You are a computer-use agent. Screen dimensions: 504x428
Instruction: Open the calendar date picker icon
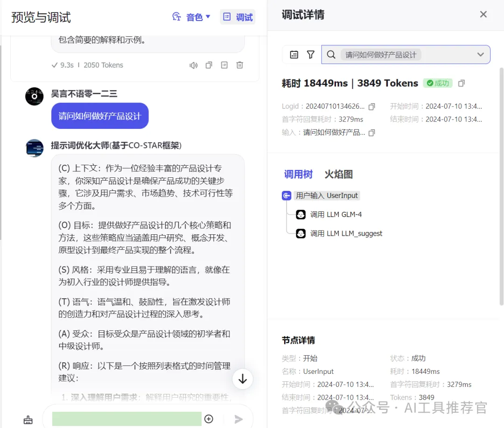coord(294,55)
